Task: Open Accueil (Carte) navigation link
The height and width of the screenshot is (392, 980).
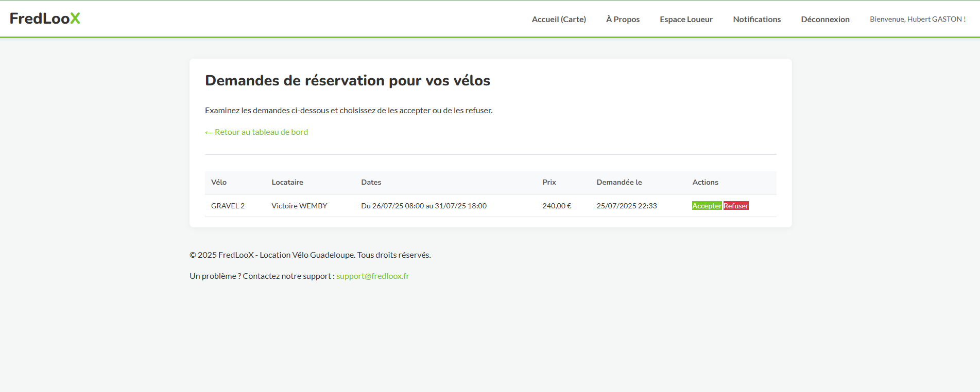Action: click(x=559, y=19)
